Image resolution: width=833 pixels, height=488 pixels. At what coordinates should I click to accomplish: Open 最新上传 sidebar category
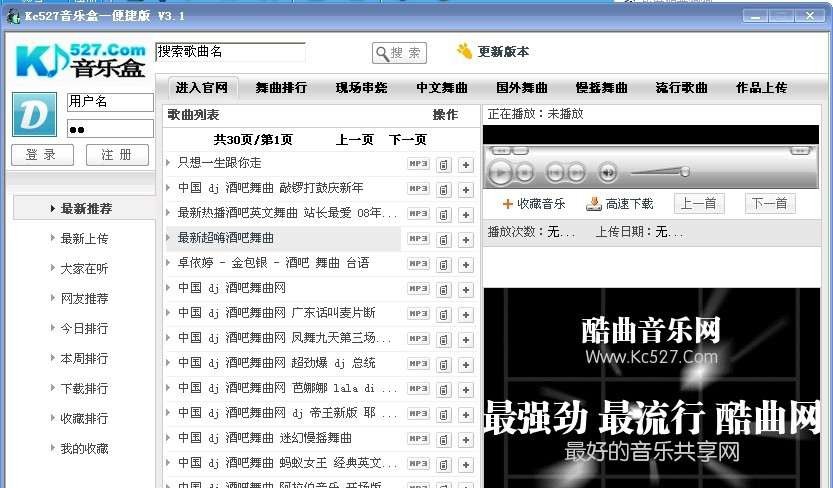[x=84, y=239]
